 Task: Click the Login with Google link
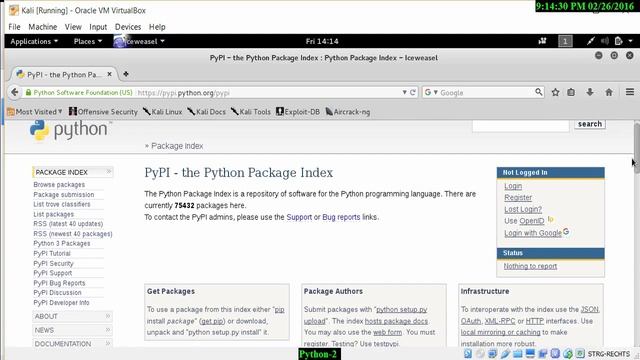pyautogui.click(x=533, y=233)
